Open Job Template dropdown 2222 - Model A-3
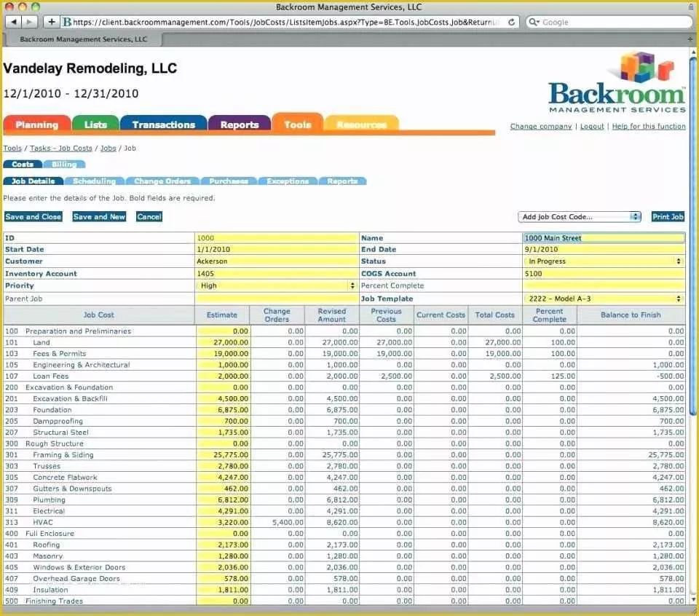699x616 pixels. coord(604,299)
